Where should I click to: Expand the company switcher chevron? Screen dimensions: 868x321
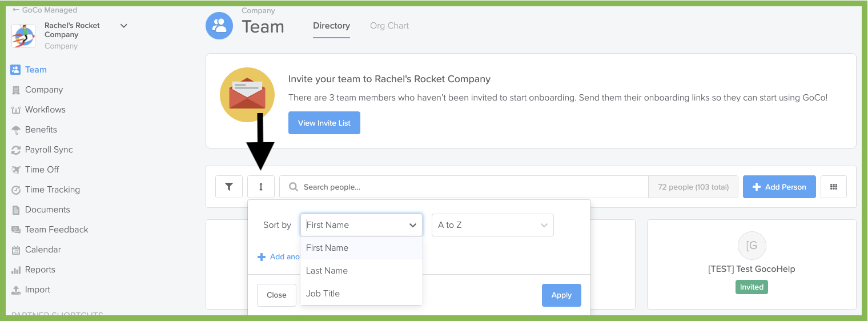(x=123, y=26)
